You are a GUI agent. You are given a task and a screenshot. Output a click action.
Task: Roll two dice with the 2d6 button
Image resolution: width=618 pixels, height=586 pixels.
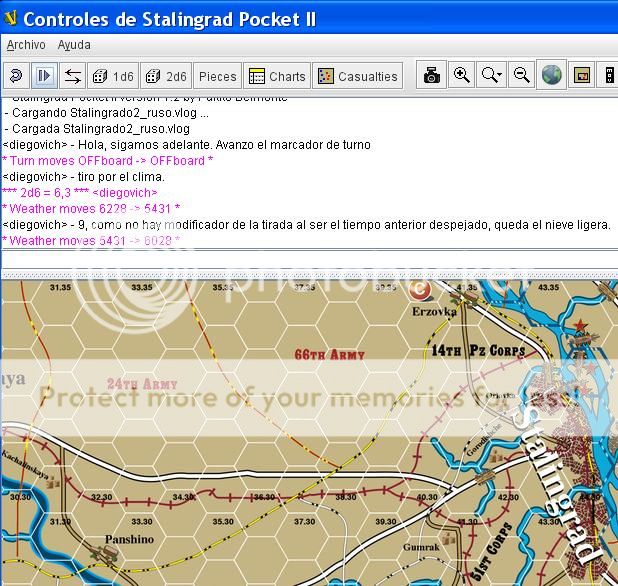click(x=166, y=76)
